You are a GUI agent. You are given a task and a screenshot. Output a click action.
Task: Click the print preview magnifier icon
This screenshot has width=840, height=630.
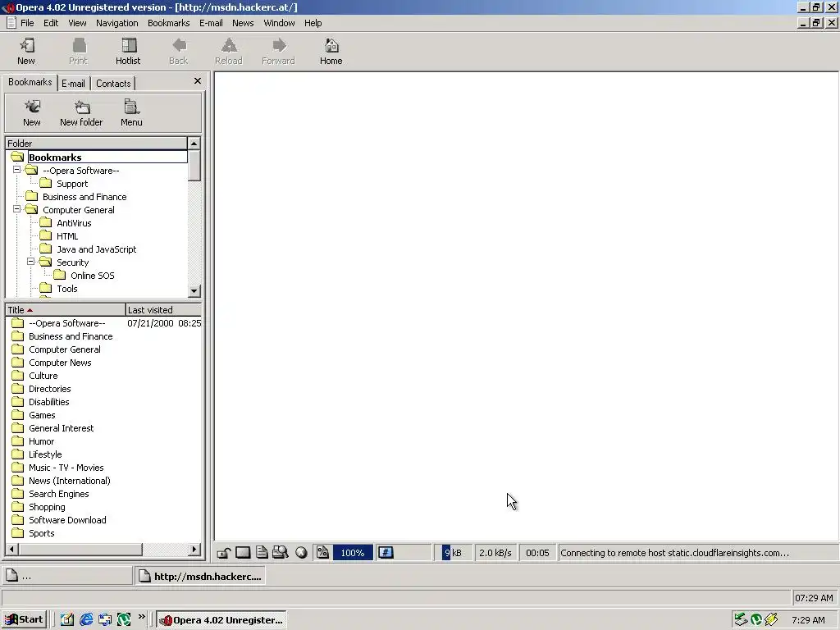point(281,552)
